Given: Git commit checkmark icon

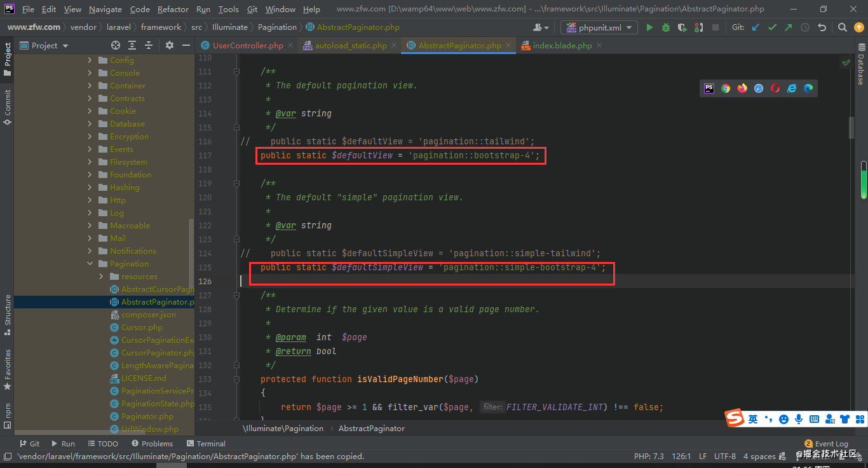Looking at the screenshot, I should point(772,27).
